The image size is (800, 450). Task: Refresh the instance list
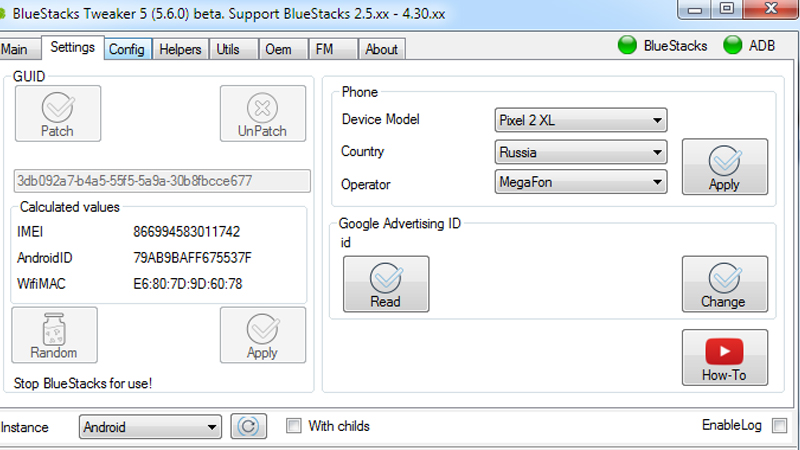[248, 427]
